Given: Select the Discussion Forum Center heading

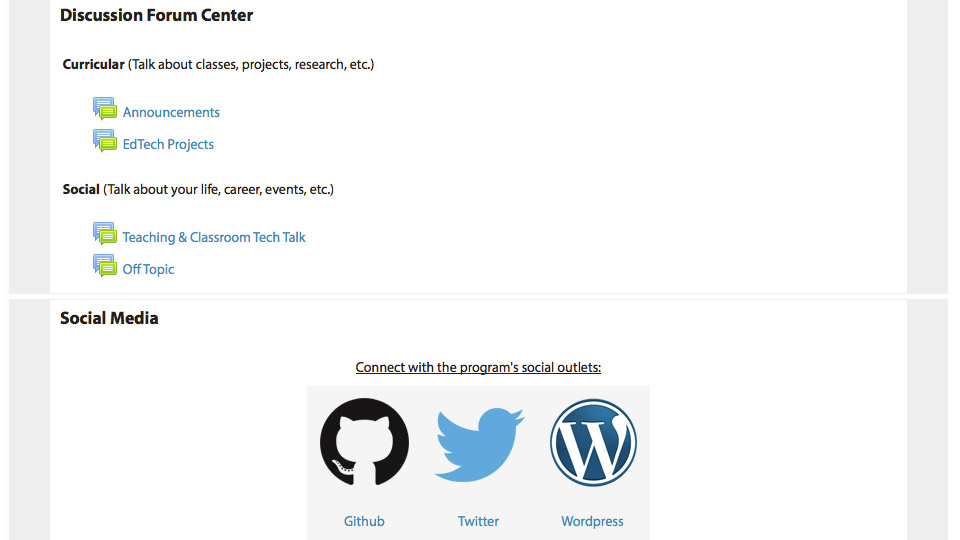Looking at the screenshot, I should pos(156,15).
